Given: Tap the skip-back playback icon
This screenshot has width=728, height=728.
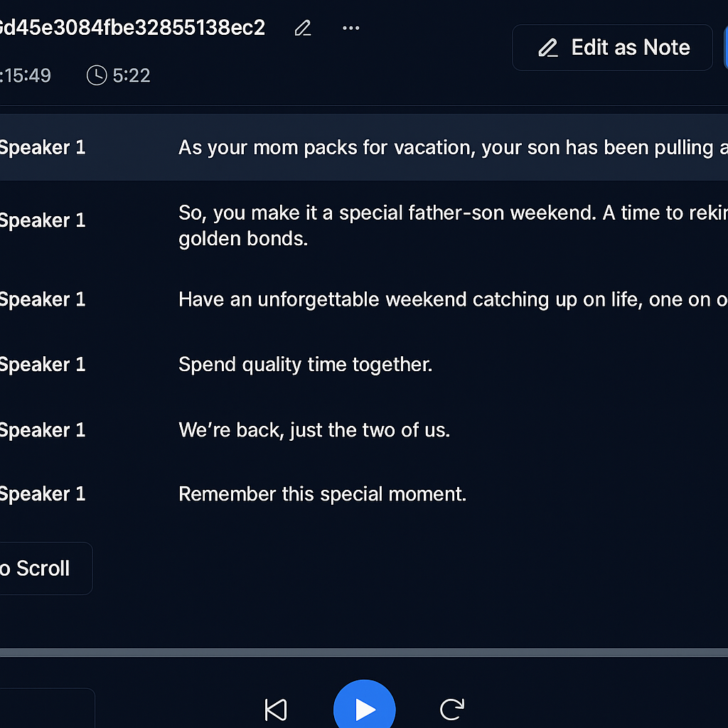Looking at the screenshot, I should point(276,709).
